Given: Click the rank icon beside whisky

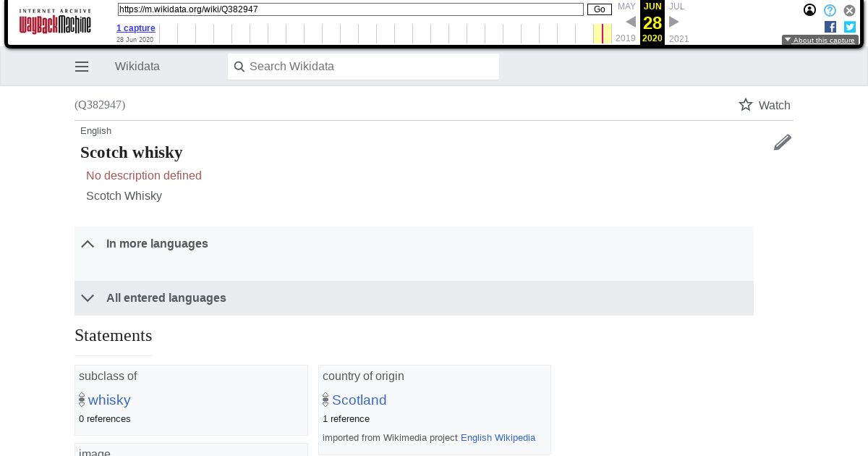Looking at the screenshot, I should 82,400.
